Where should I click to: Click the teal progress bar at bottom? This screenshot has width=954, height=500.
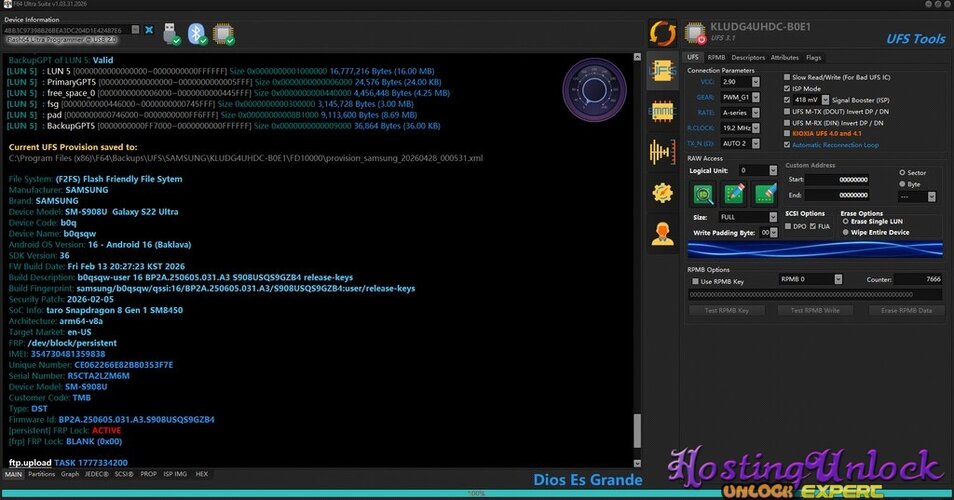477,494
